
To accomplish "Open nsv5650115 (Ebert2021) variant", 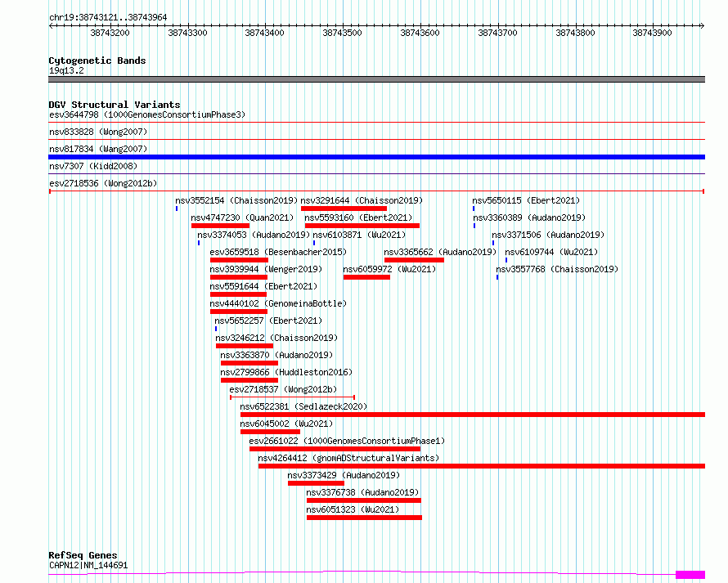I will click(526, 200).
